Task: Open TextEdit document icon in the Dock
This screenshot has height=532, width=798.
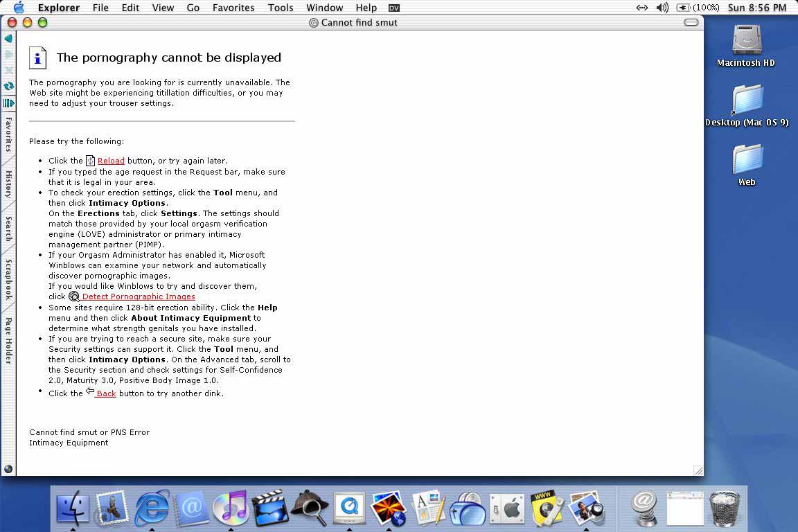Action: click(x=428, y=508)
